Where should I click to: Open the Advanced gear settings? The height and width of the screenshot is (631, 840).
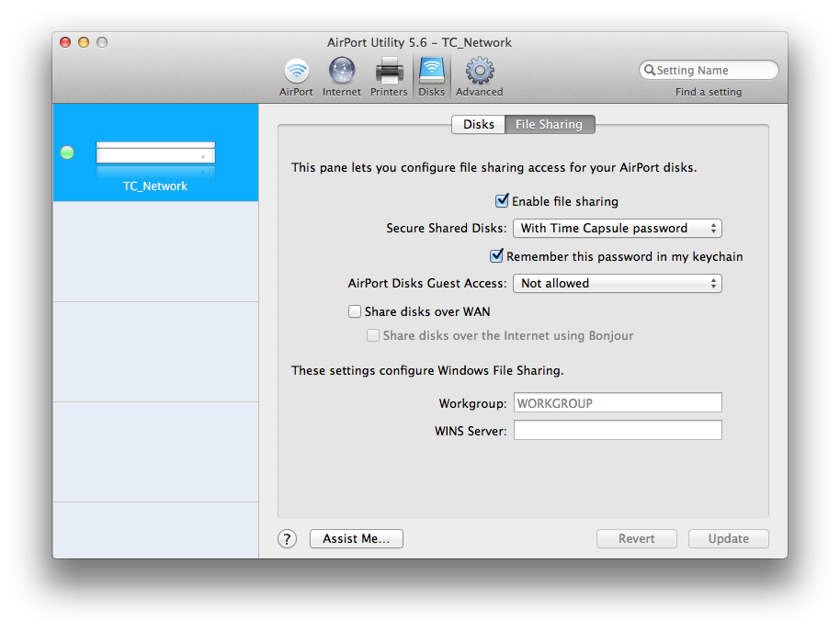tap(480, 77)
